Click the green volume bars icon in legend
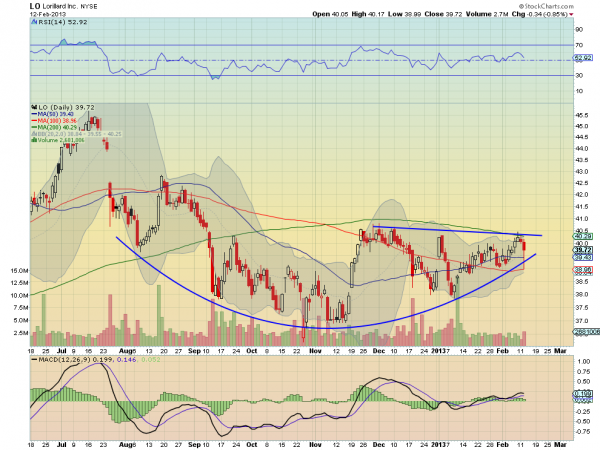The width and height of the screenshot is (600, 450). (x=34, y=140)
